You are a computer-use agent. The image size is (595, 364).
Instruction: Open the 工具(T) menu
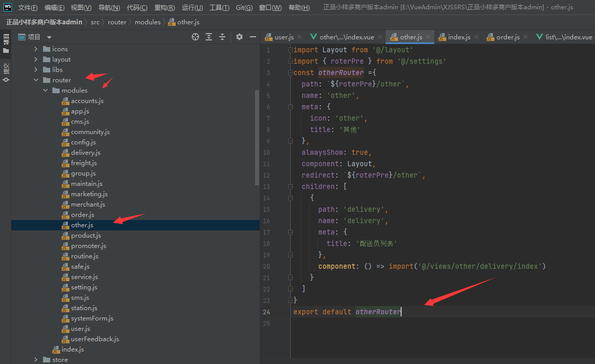(x=219, y=8)
